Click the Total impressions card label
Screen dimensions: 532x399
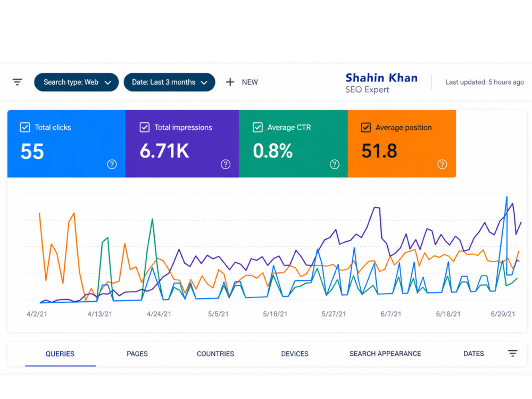[x=183, y=128]
